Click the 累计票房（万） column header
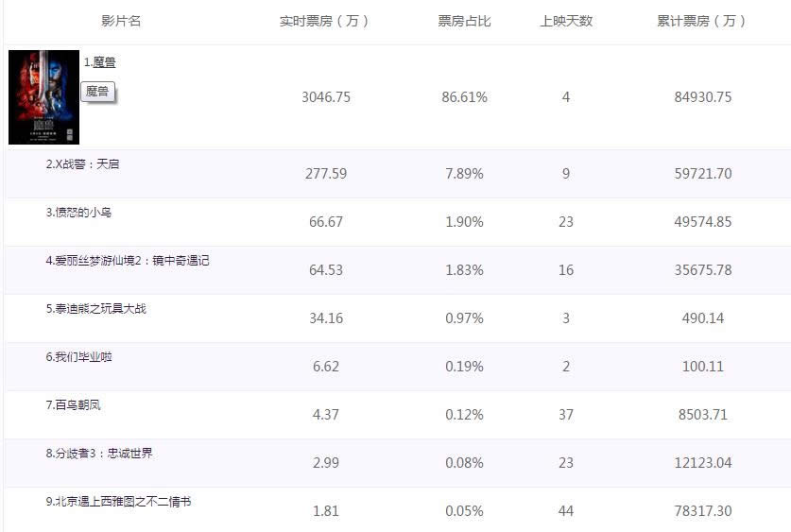Viewport: 791px width, 532px height. pyautogui.click(x=702, y=21)
